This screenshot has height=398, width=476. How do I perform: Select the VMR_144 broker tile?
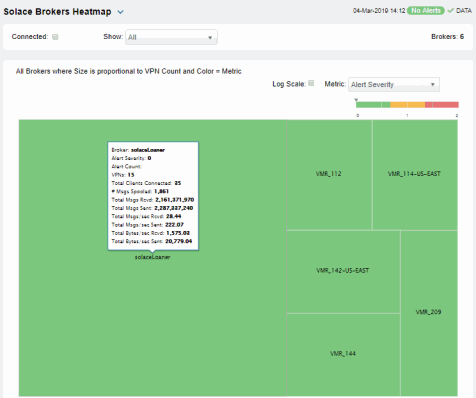click(343, 354)
